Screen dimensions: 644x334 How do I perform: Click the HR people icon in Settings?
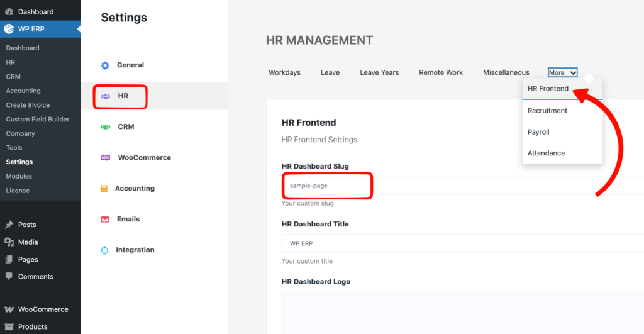coord(105,96)
